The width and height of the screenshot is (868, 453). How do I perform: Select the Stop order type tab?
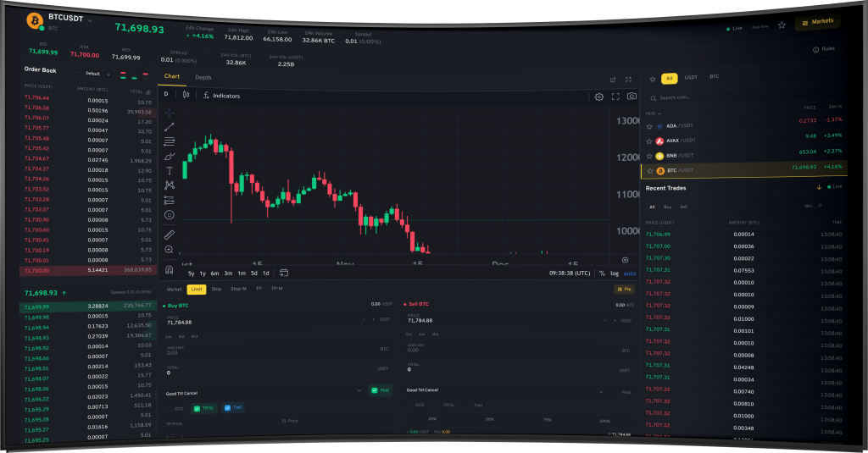click(x=216, y=289)
